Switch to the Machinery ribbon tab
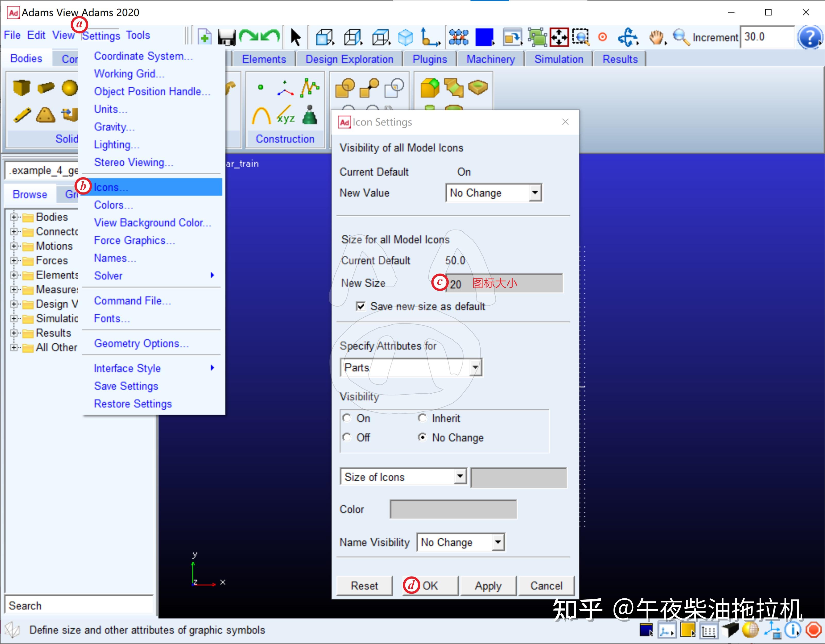Screen dimensions: 825x644 491,59
